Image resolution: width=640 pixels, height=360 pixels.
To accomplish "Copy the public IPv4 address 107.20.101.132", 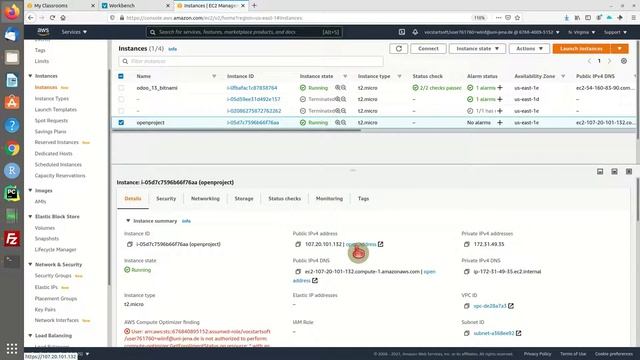I will pos(298,244).
